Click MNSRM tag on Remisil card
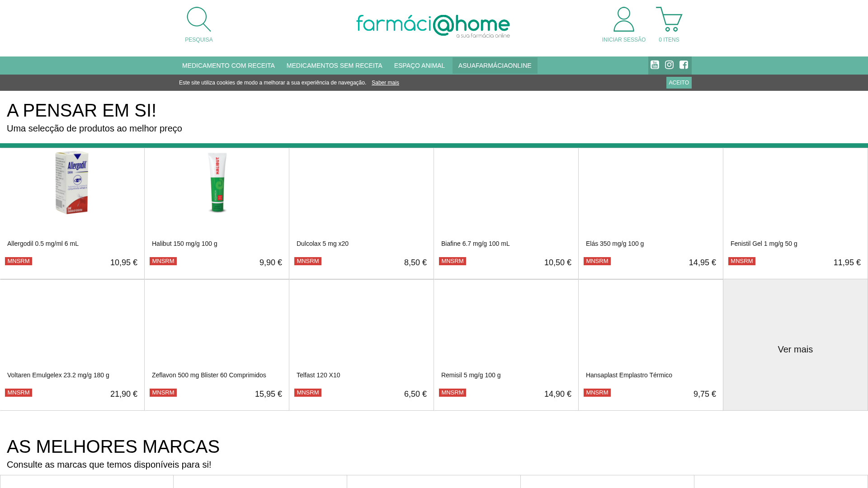868x488 pixels. (453, 393)
